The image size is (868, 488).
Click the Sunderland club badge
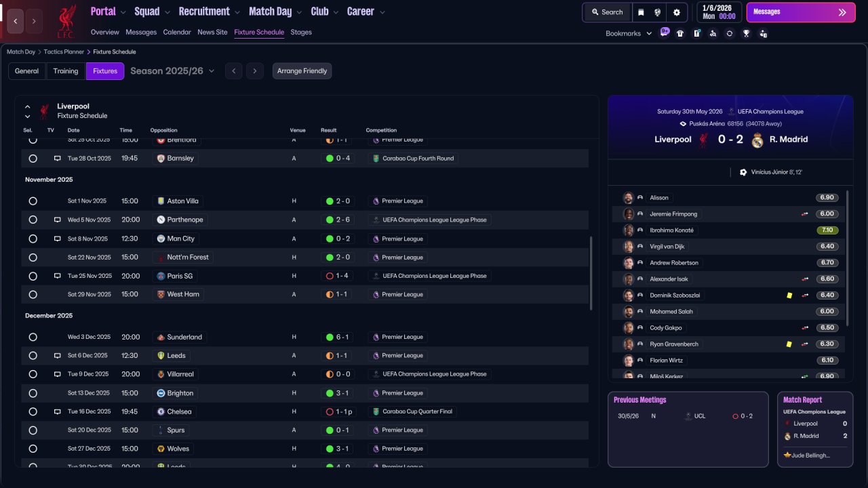click(161, 338)
